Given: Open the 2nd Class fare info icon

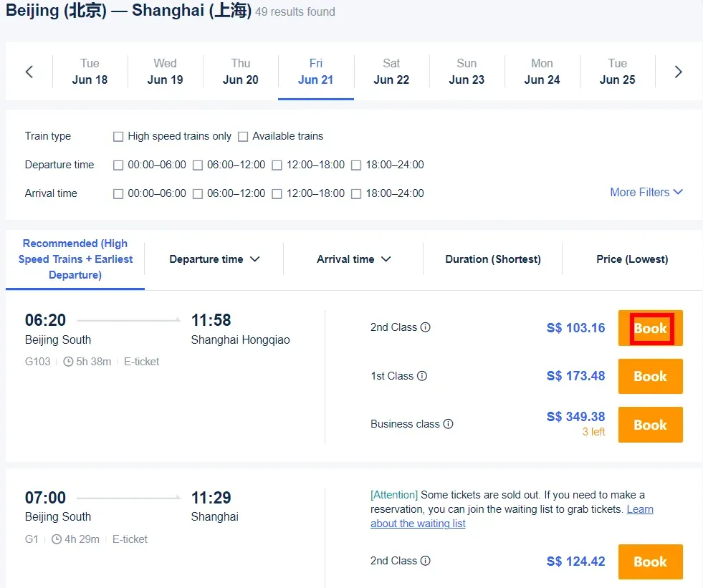Looking at the screenshot, I should point(426,327).
